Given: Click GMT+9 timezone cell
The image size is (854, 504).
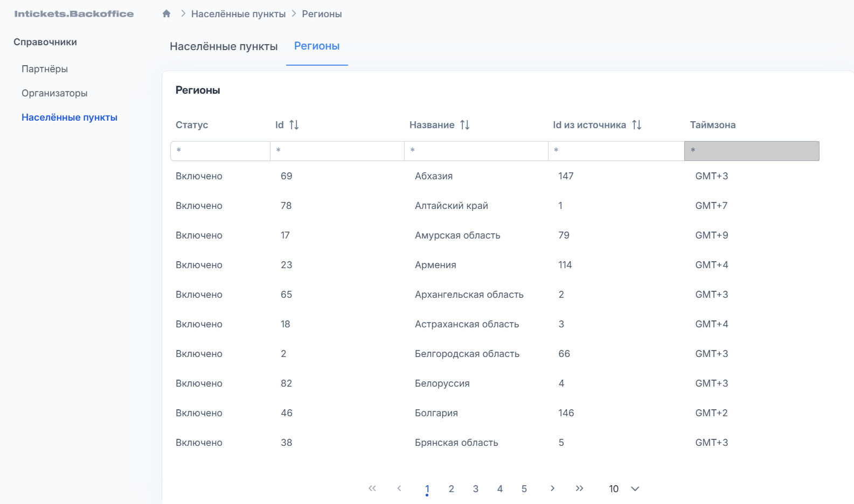Looking at the screenshot, I should pyautogui.click(x=712, y=235).
